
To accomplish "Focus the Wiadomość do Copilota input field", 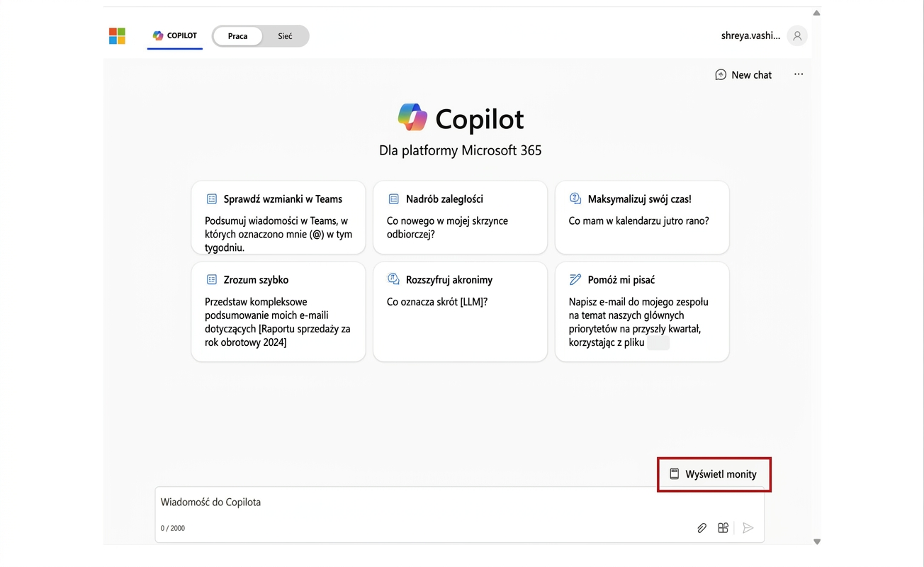I will click(460, 515).
